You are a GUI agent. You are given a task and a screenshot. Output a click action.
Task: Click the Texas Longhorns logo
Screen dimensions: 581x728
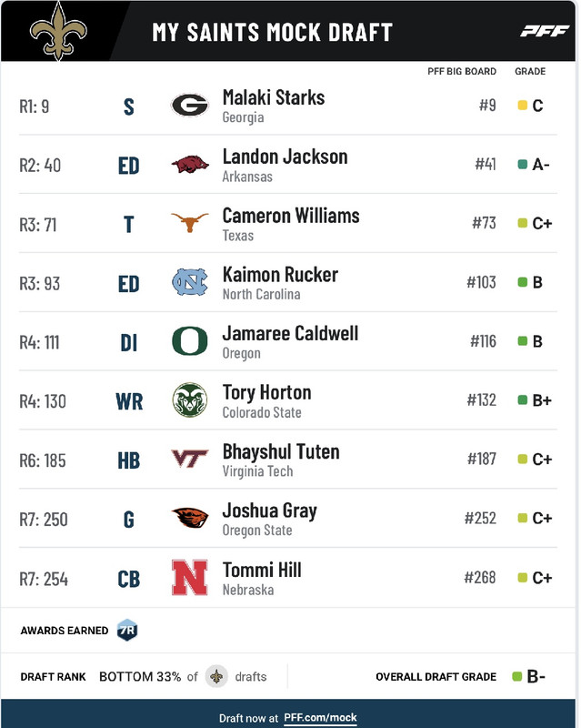point(190,222)
